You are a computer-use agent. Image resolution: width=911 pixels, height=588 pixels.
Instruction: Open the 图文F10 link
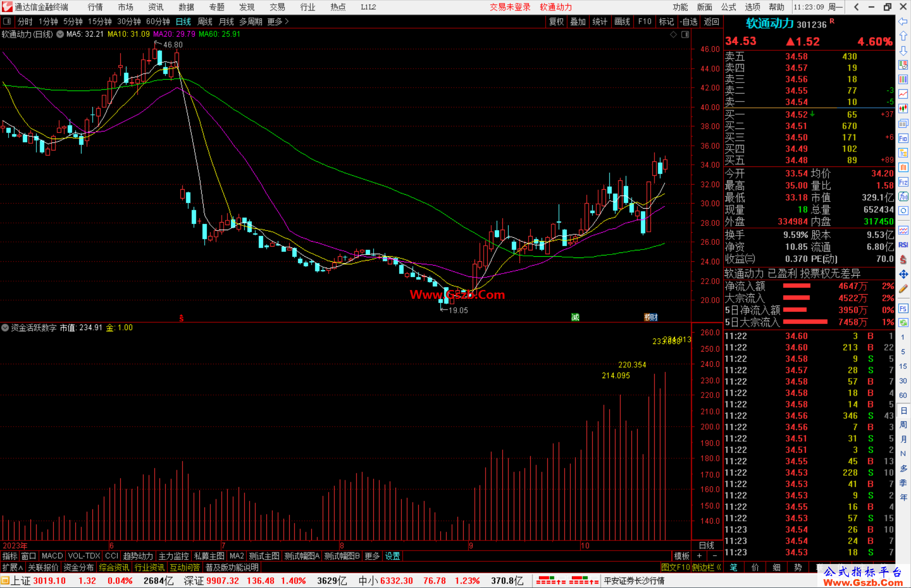coord(676,567)
